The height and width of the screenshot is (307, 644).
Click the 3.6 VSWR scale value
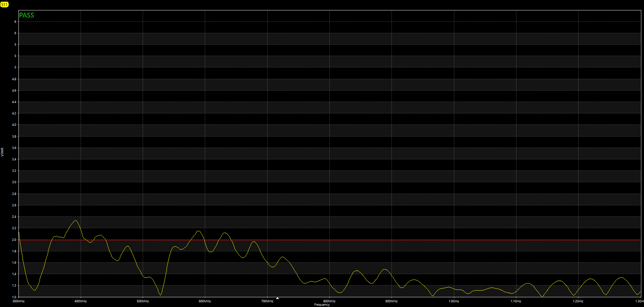tap(14, 148)
